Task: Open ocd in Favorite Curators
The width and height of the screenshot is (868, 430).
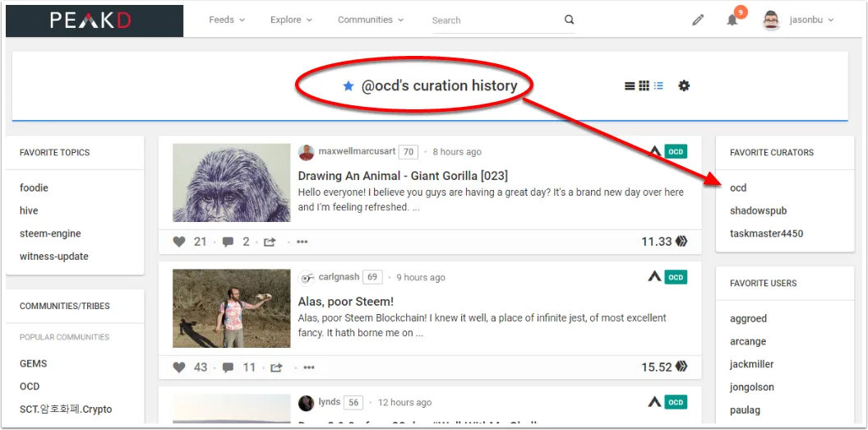Action: [x=738, y=188]
